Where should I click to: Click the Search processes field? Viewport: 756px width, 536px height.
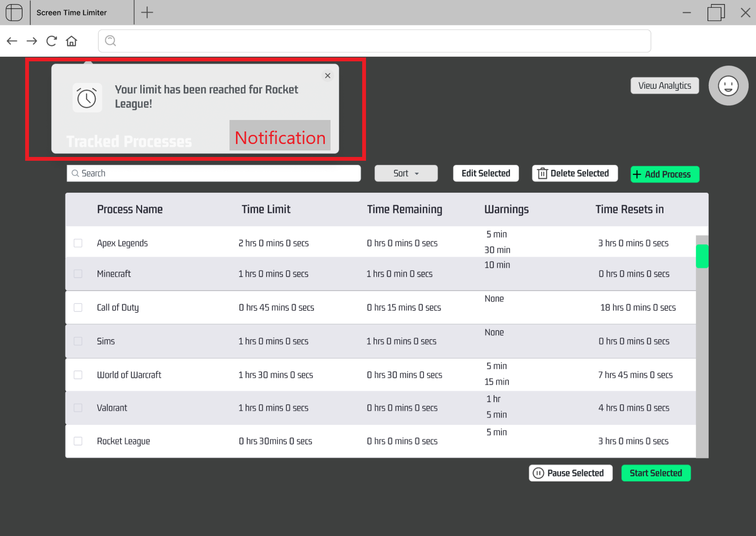coord(213,173)
